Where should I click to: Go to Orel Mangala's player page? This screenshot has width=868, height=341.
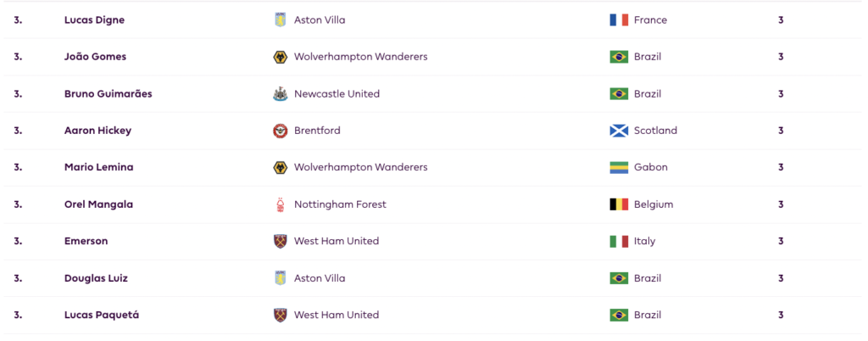(98, 204)
